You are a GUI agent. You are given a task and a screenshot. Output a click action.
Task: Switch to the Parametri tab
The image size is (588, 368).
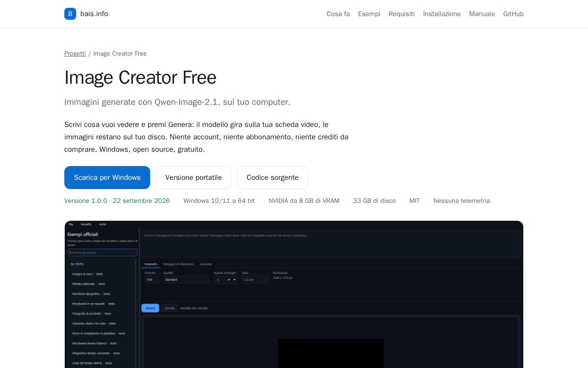tap(151, 264)
